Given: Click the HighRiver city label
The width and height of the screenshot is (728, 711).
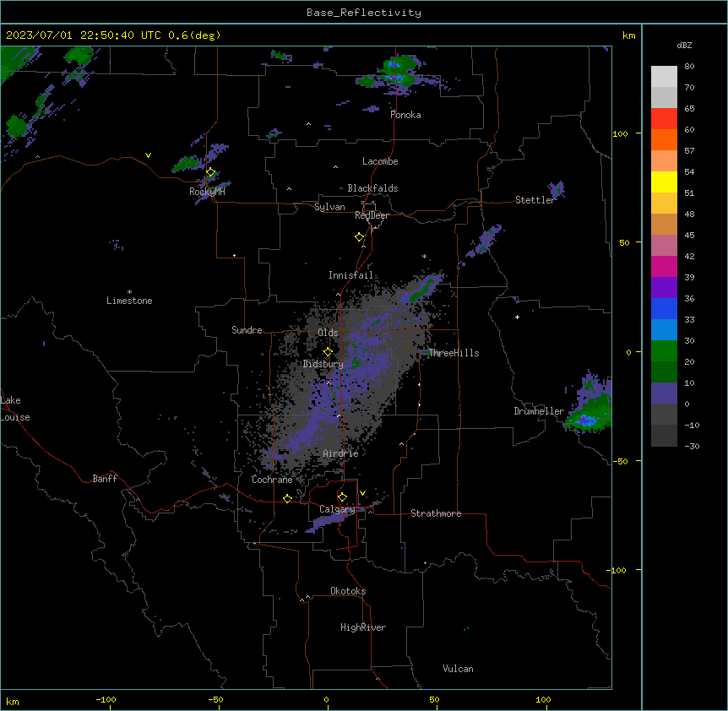Looking at the screenshot, I should pos(363,627).
